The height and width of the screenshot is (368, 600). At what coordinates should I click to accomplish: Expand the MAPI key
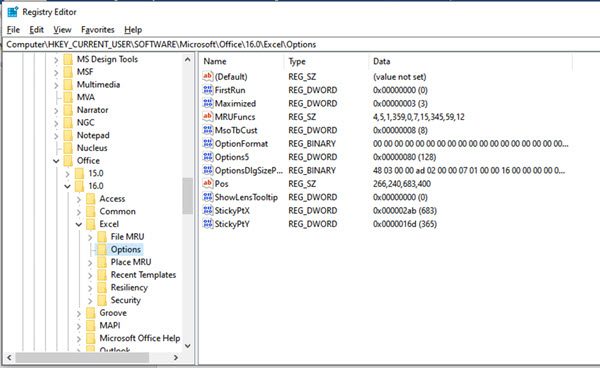pos(79,326)
